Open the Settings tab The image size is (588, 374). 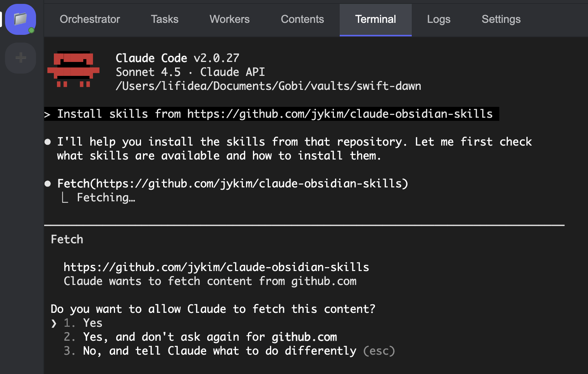pos(501,19)
